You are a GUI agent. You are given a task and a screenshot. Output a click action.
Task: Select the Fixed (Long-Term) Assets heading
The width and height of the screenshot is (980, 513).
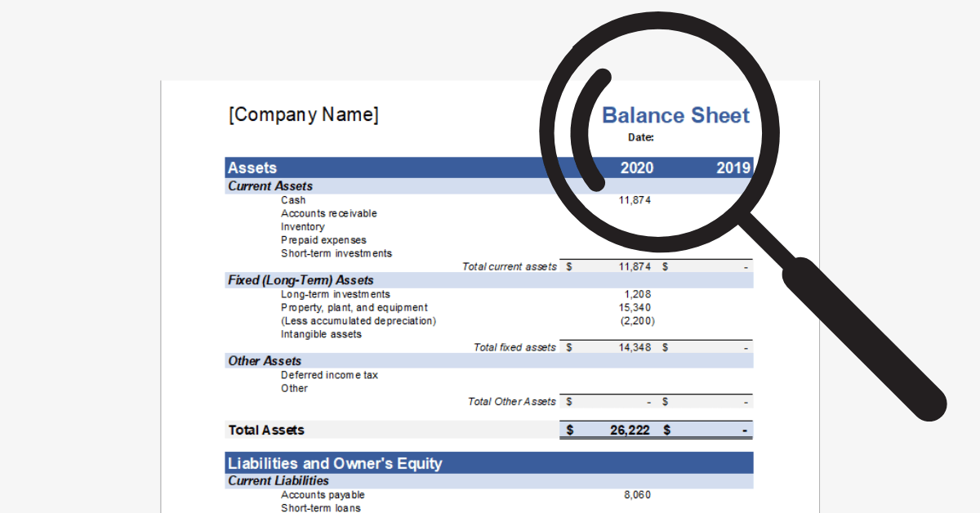[300, 279]
